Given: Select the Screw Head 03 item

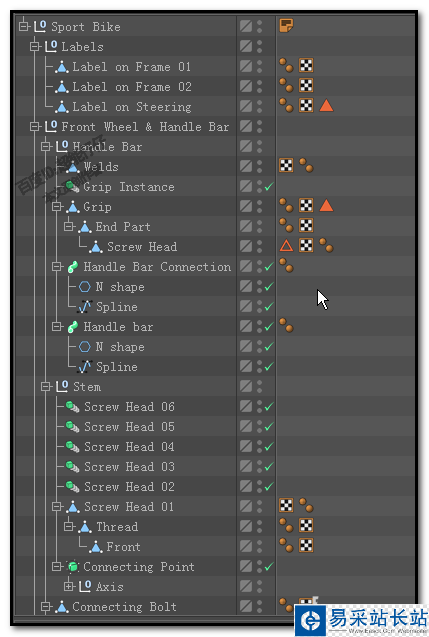Looking at the screenshot, I should pyautogui.click(x=130, y=466).
